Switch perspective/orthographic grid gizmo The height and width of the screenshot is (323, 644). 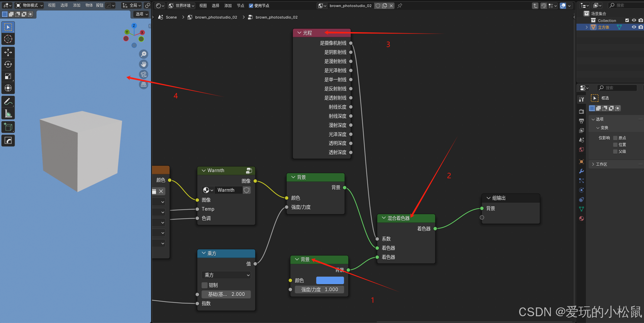coord(144,85)
